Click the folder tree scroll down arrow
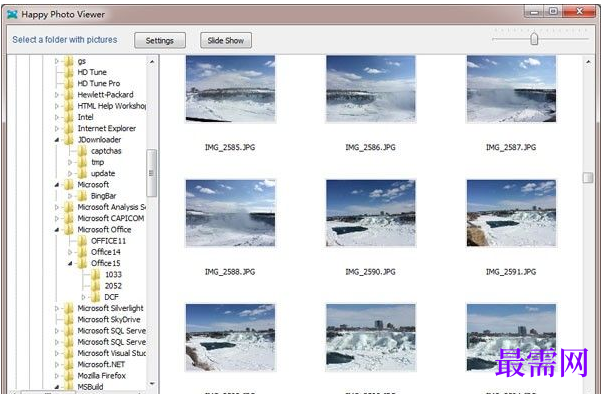 tap(152, 384)
